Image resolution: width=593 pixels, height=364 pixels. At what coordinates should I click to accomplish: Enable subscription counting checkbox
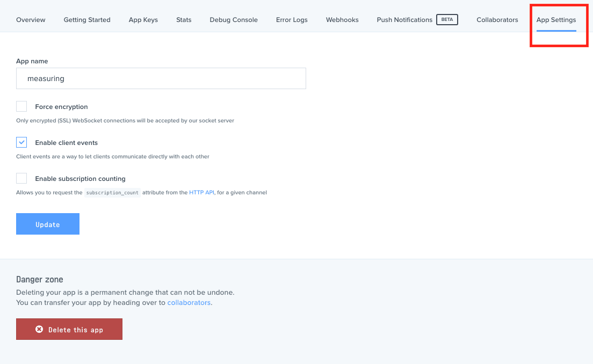click(21, 178)
